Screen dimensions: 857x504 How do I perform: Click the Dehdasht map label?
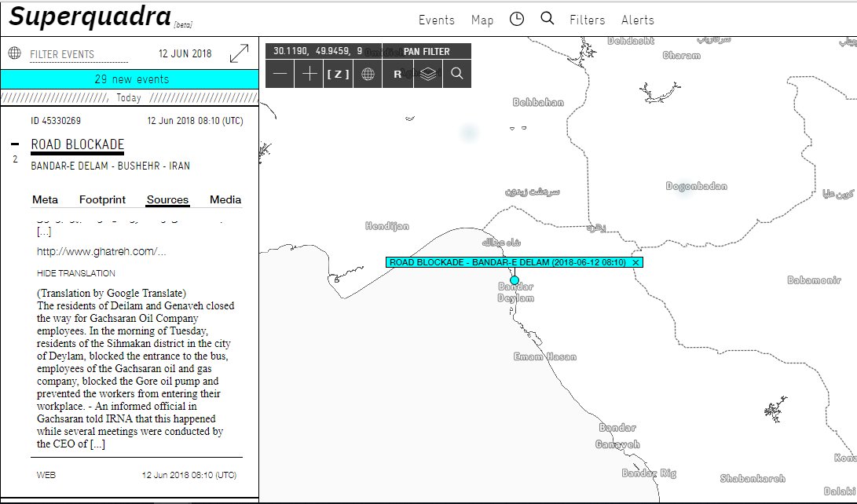631,41
